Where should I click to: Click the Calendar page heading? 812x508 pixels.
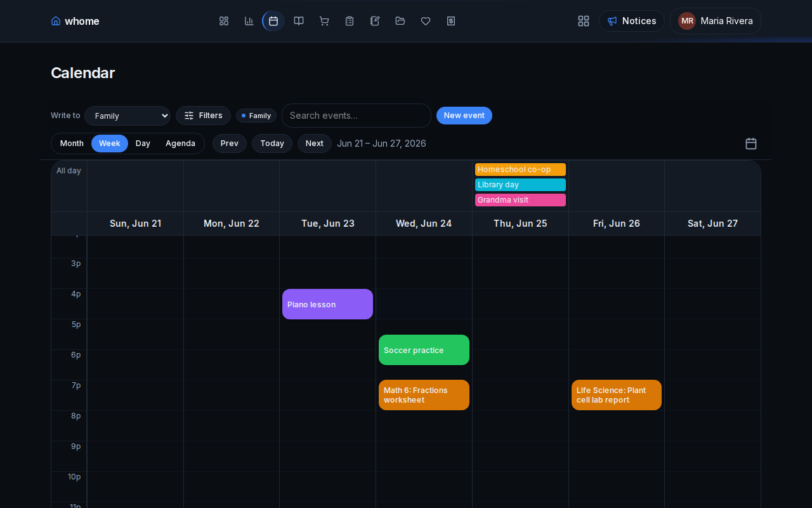click(x=82, y=73)
